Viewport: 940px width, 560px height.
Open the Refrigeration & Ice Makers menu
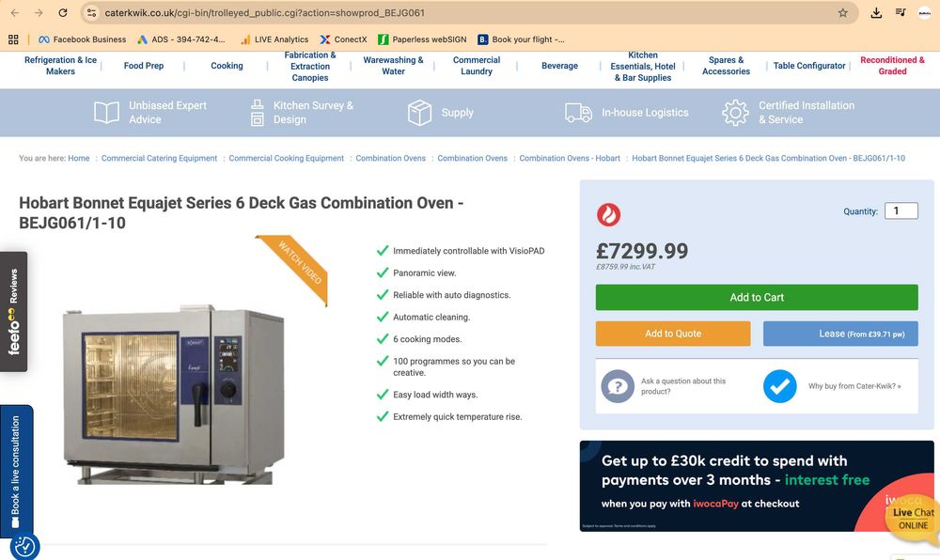[60, 66]
